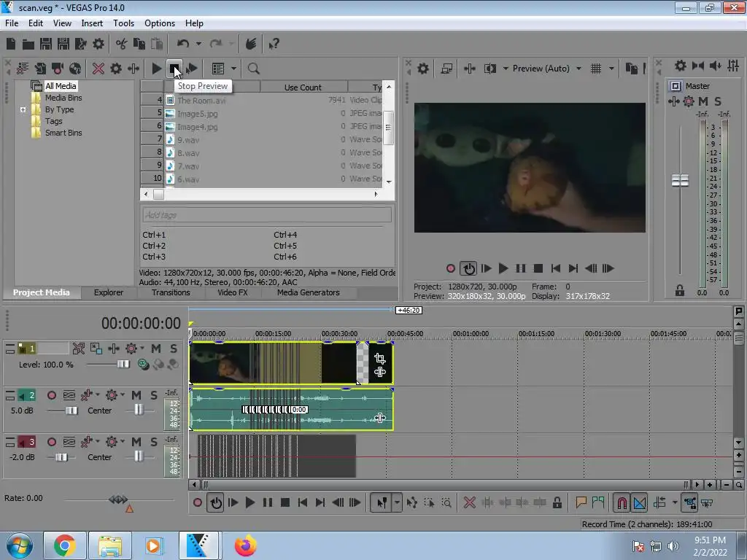Switch to the Transitions tab
The image size is (747, 560).
[171, 292]
